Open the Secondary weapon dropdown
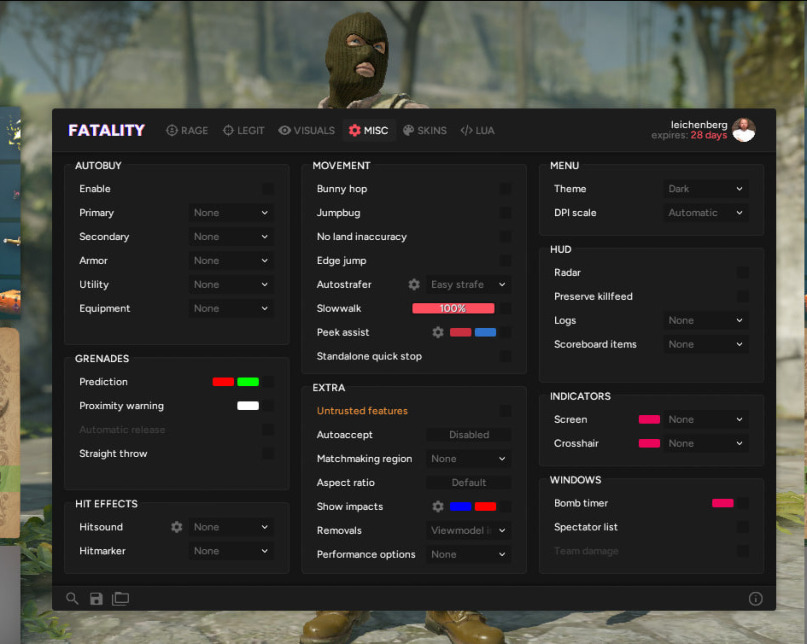807x644 pixels. (231, 237)
